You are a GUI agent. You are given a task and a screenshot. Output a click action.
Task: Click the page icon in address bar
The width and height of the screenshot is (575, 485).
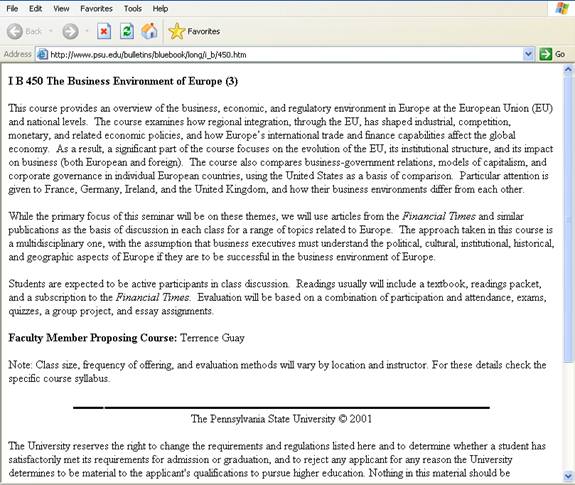(43, 55)
